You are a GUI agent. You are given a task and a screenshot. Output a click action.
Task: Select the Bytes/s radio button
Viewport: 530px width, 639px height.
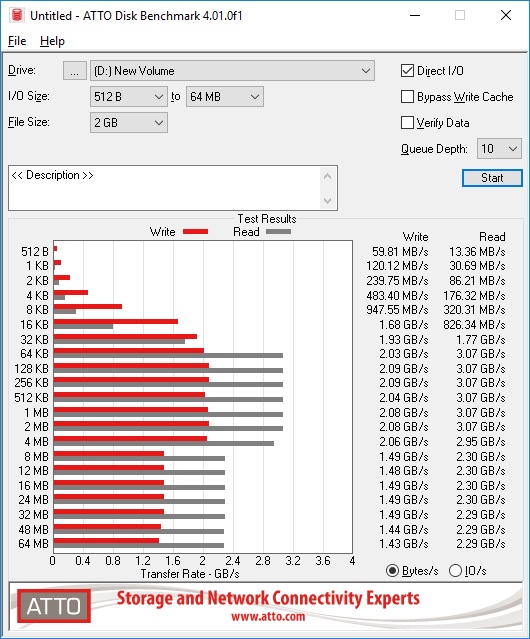pyautogui.click(x=392, y=571)
